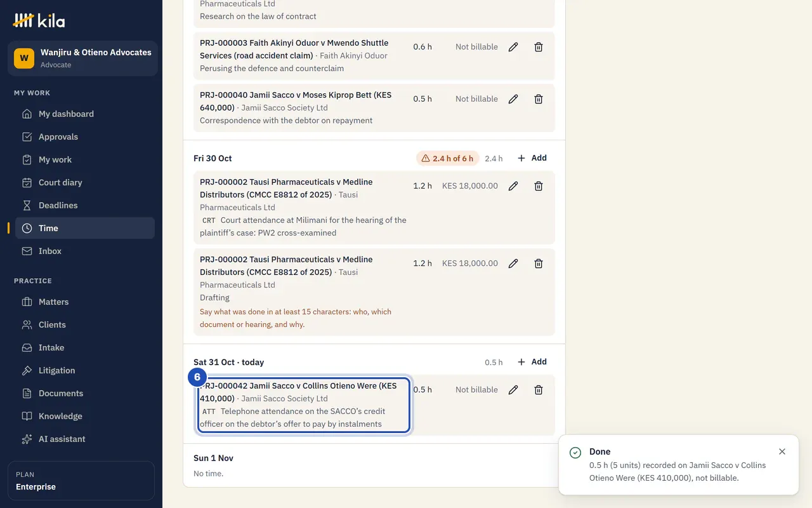Viewport: 812px width, 508px height.
Task: Edit the Moses Kiprop Bett time entry
Action: click(x=513, y=99)
